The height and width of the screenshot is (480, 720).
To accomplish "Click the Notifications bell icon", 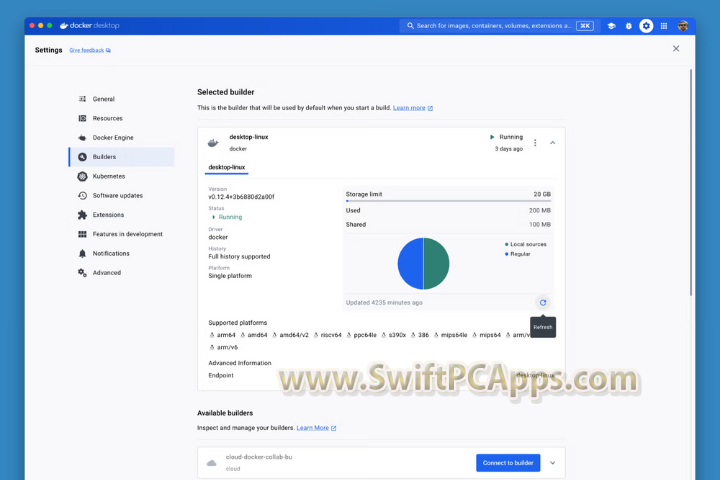I will click(82, 253).
